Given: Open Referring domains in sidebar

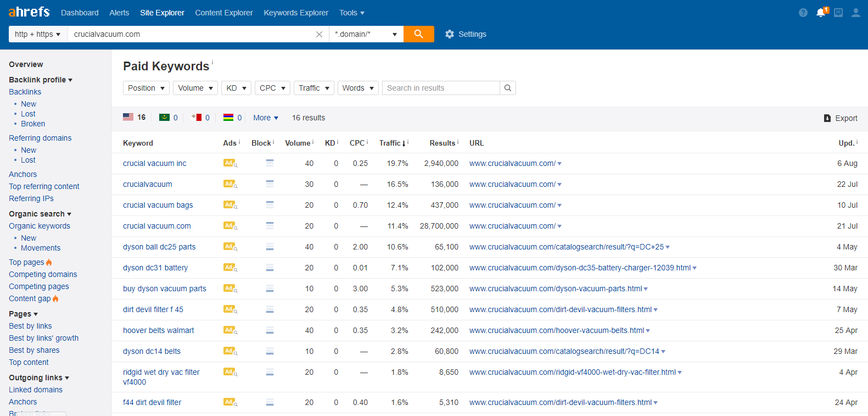Looking at the screenshot, I should [40, 138].
